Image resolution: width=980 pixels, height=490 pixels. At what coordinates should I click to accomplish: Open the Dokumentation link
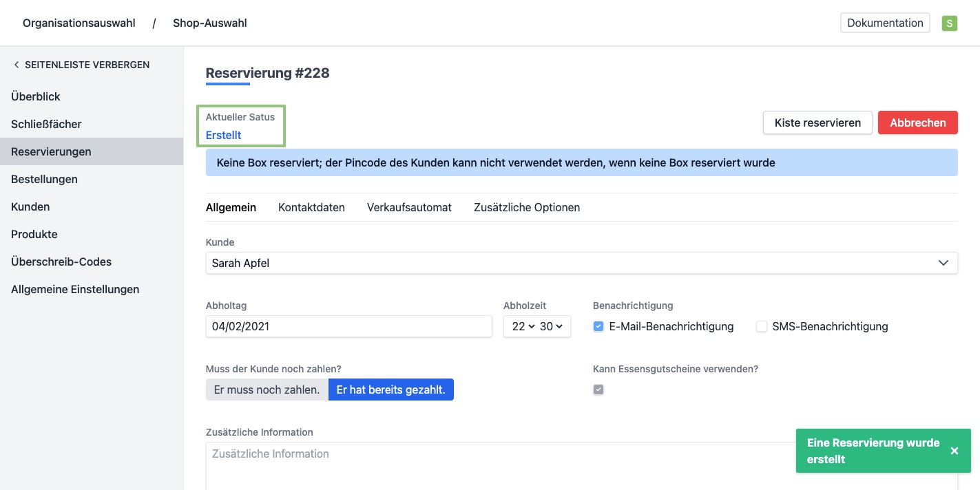pos(885,23)
